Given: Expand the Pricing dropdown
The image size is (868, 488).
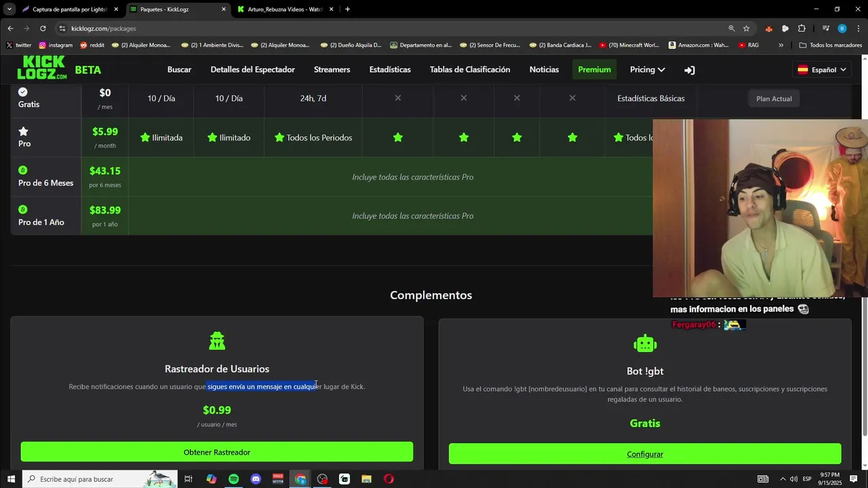Looking at the screenshot, I should coord(647,70).
